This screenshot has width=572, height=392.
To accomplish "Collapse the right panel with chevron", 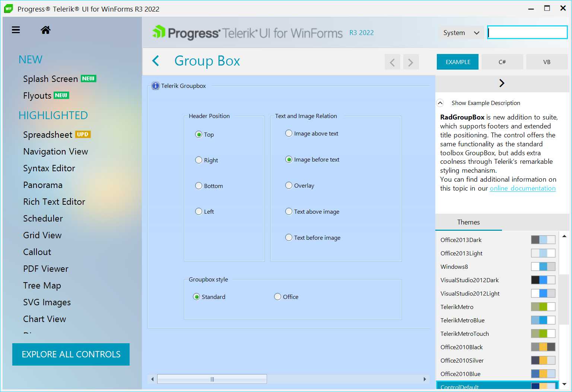I will coord(502,83).
